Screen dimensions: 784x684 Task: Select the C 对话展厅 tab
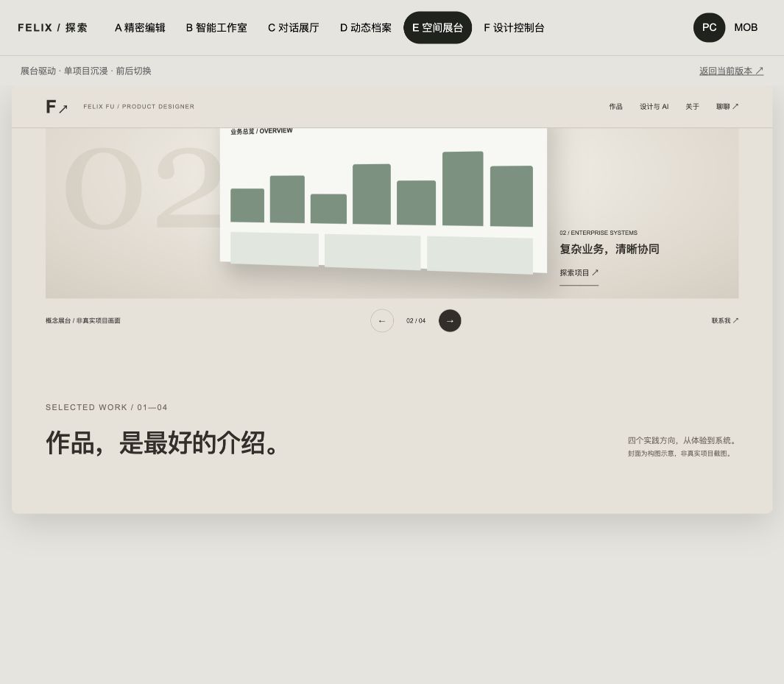[x=294, y=27]
